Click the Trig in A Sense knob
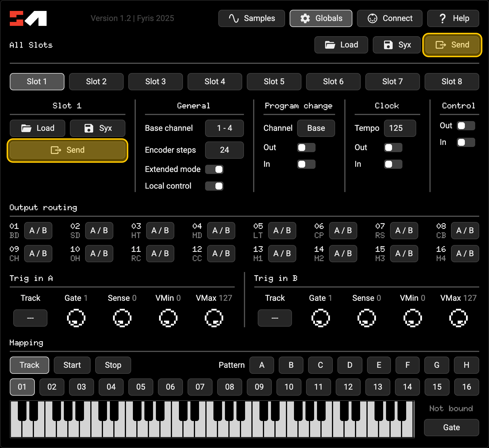The image size is (489, 448). click(122, 318)
